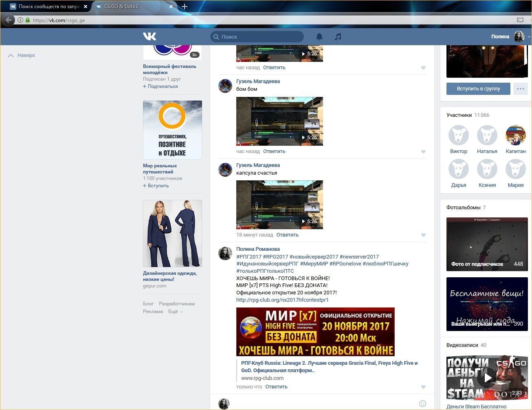Image resolution: width=532 pixels, height=410 pixels.
Task: Open the three-dots group actions menu
Action: click(x=520, y=89)
